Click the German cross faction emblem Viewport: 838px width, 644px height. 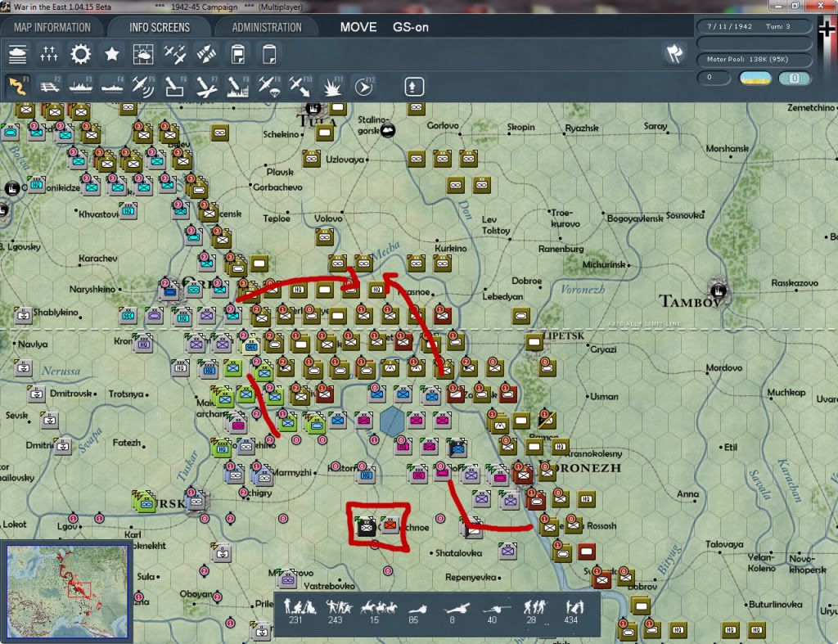pyautogui.click(x=827, y=27)
